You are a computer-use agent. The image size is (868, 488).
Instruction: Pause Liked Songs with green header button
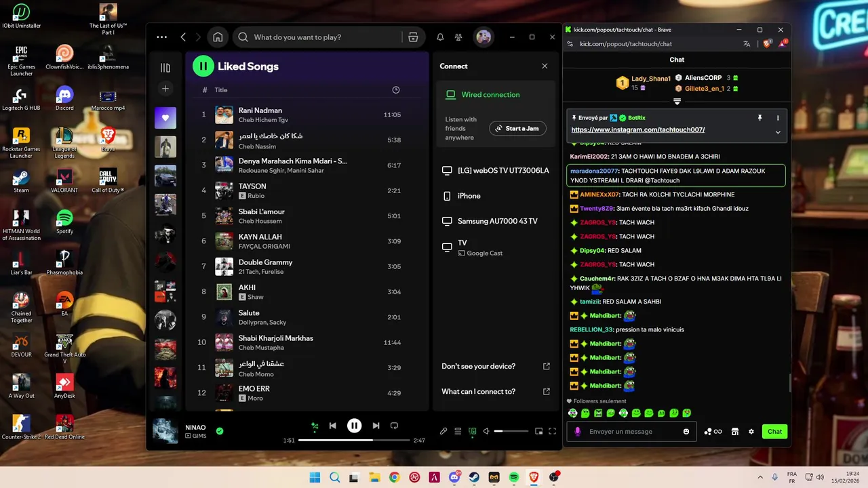pyautogui.click(x=203, y=66)
